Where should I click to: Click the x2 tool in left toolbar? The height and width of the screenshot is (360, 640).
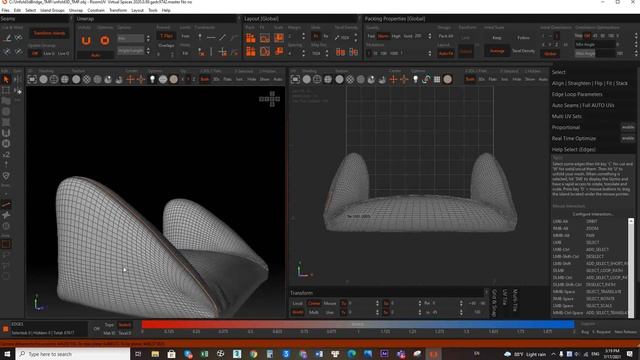coord(6,154)
